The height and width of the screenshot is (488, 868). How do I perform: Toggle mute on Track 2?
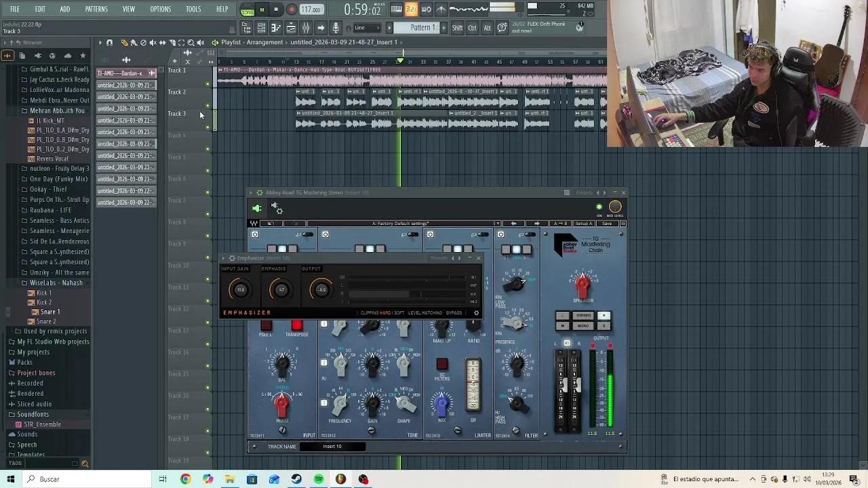point(208,106)
